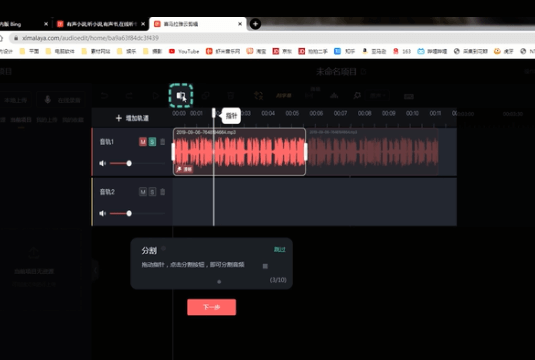Expand the 平面 bookmark folder
This screenshot has height=360, width=535.
point(29,51)
